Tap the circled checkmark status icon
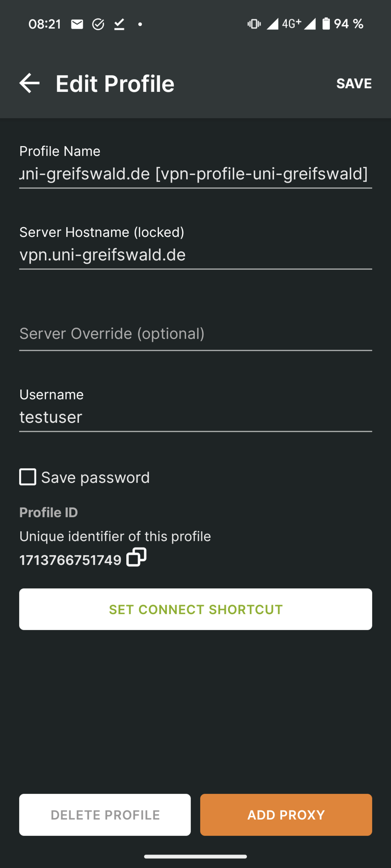Screen dimensions: 391x868 point(98,24)
